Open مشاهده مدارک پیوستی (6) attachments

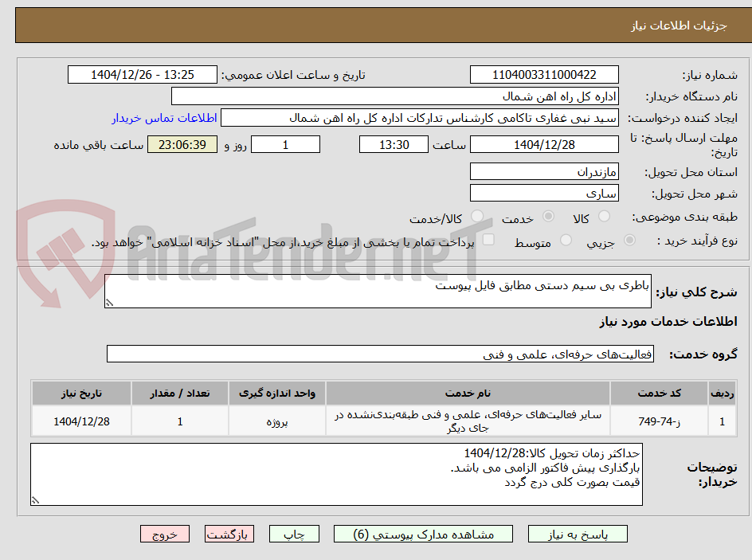pos(423,534)
